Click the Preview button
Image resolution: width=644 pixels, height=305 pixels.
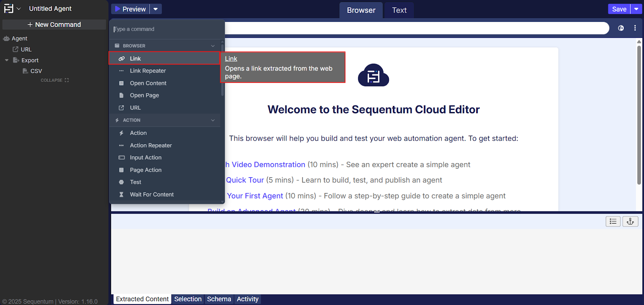(130, 9)
